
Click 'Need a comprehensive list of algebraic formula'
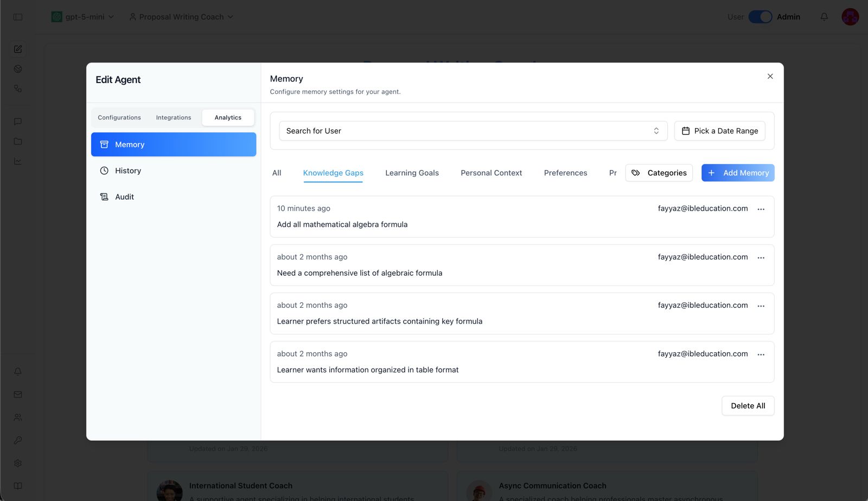[x=360, y=273]
